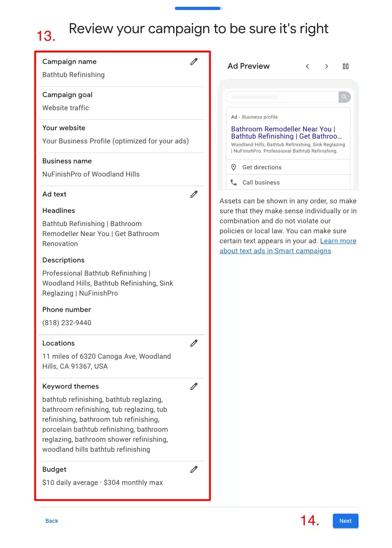Click the Get directions pin icon

(x=234, y=167)
